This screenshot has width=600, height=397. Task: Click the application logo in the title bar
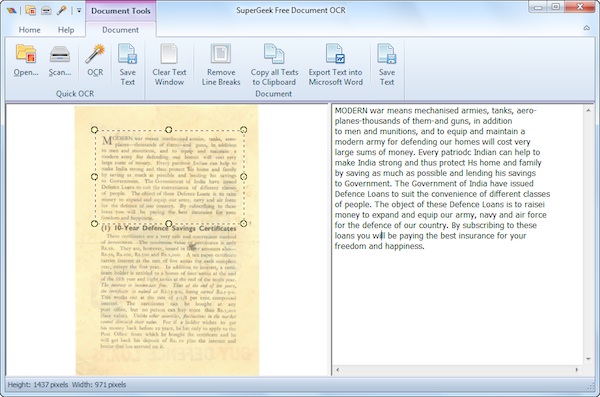[11, 10]
